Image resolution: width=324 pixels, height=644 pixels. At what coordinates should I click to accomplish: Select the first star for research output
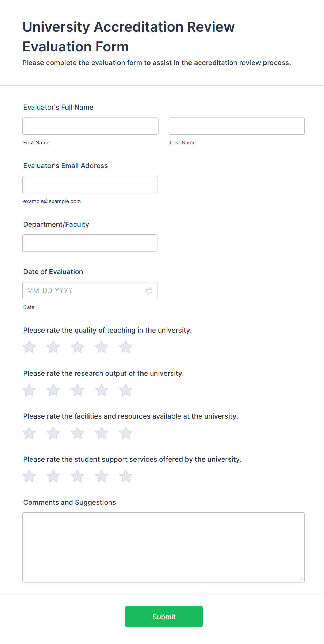(x=29, y=390)
